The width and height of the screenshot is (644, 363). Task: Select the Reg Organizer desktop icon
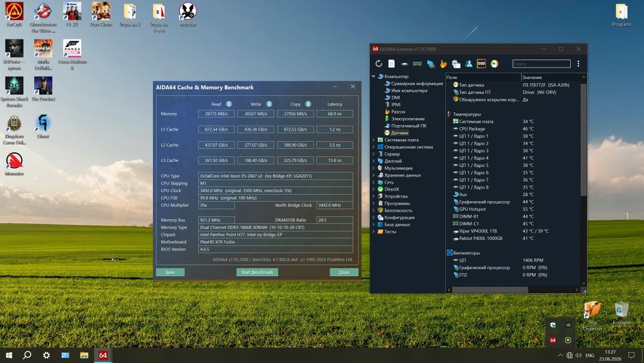592,316
